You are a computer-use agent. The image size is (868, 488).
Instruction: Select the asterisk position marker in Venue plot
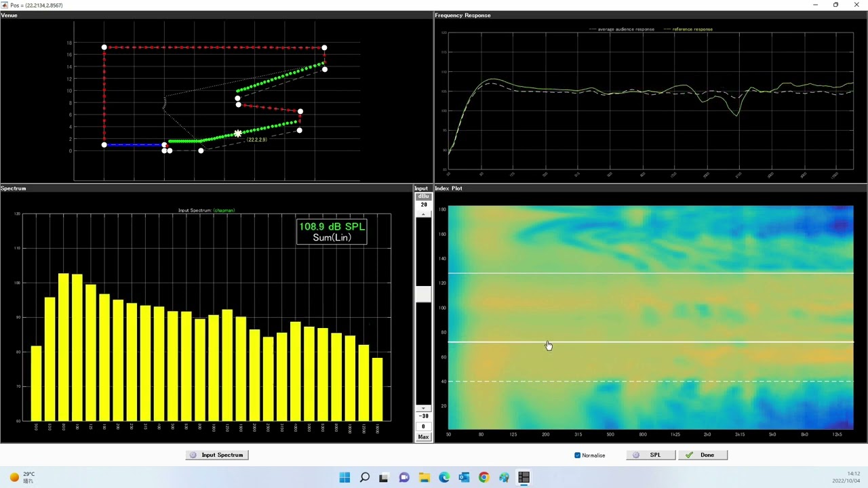[x=238, y=134]
